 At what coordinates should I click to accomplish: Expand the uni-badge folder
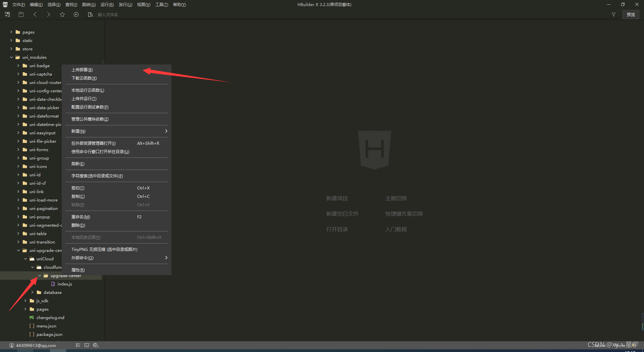(x=18, y=65)
